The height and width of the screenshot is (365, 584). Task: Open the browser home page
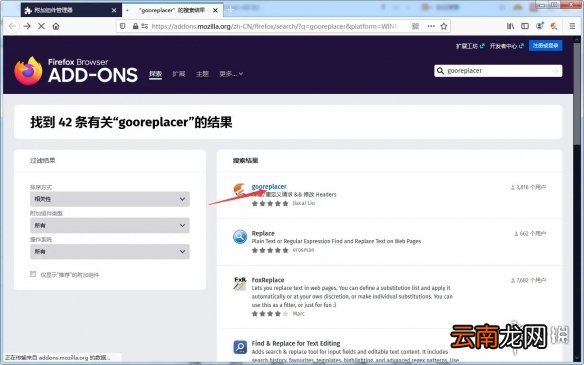(x=56, y=26)
